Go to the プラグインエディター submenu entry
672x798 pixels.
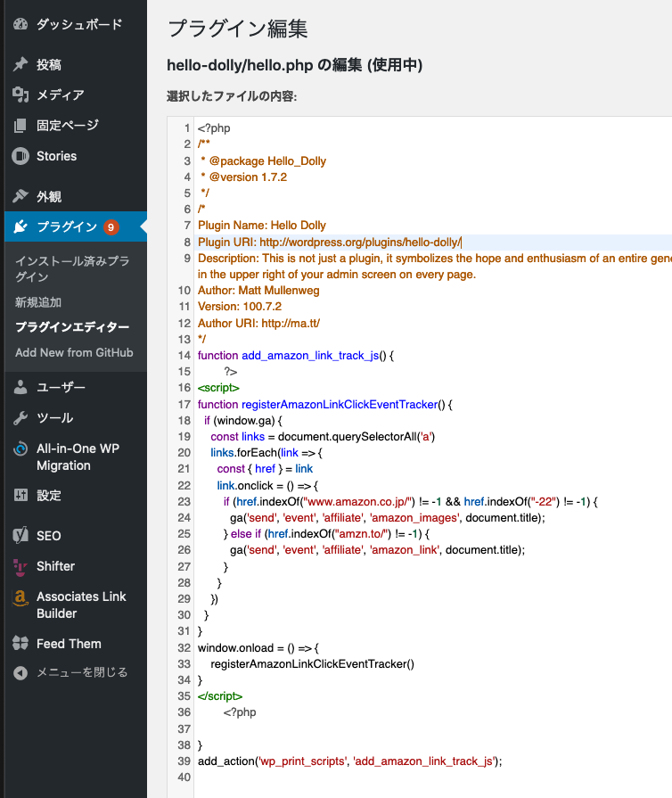(71, 327)
